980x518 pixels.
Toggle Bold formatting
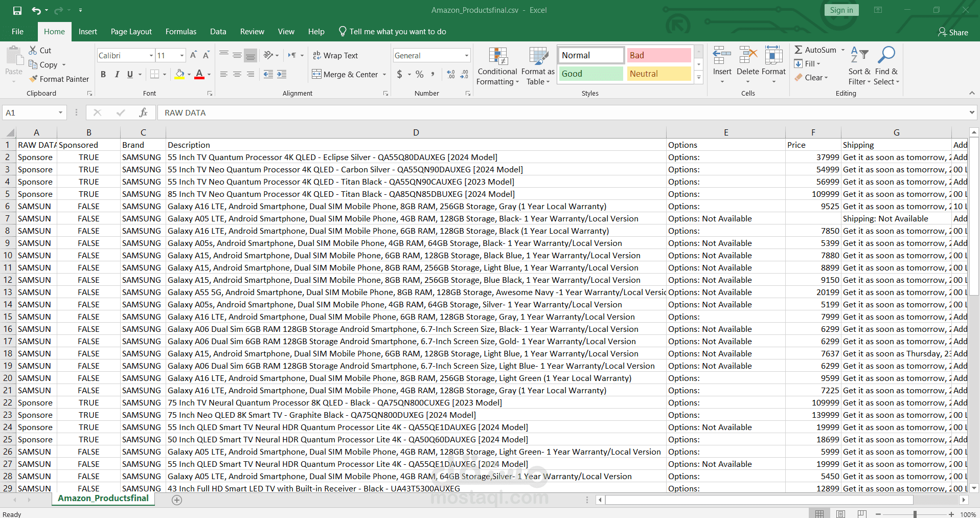pos(103,74)
